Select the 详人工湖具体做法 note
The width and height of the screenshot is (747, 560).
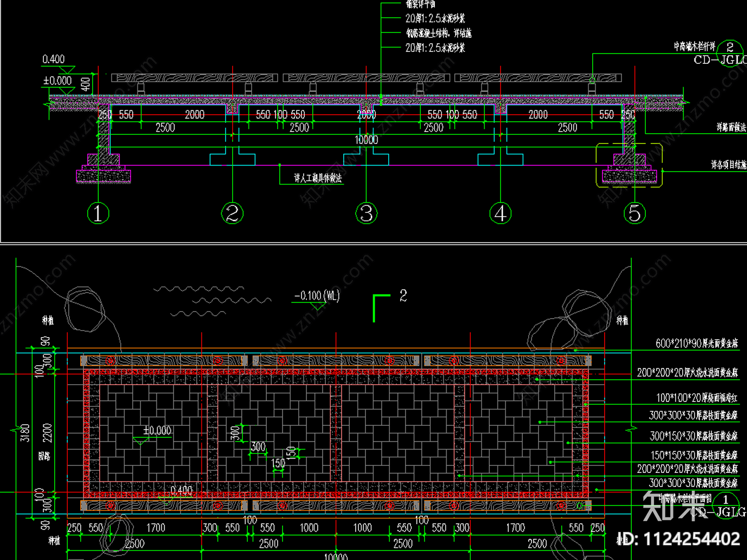318,178
